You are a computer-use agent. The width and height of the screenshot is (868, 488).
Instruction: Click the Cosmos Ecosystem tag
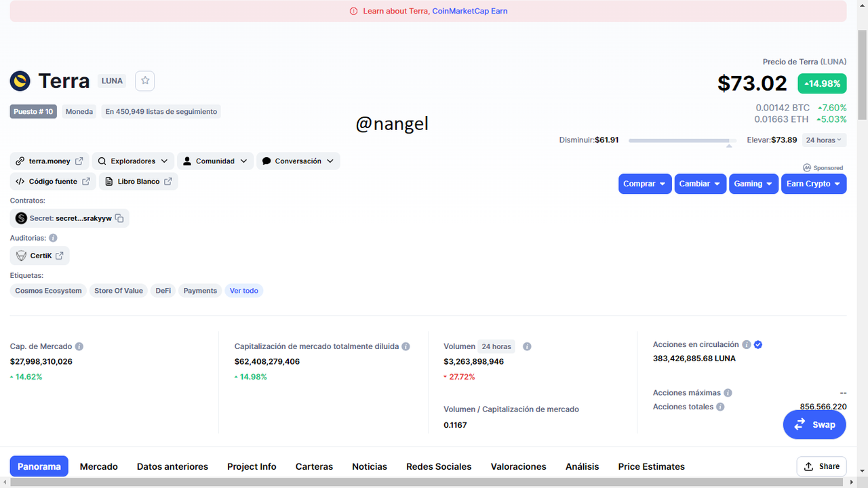click(48, 291)
